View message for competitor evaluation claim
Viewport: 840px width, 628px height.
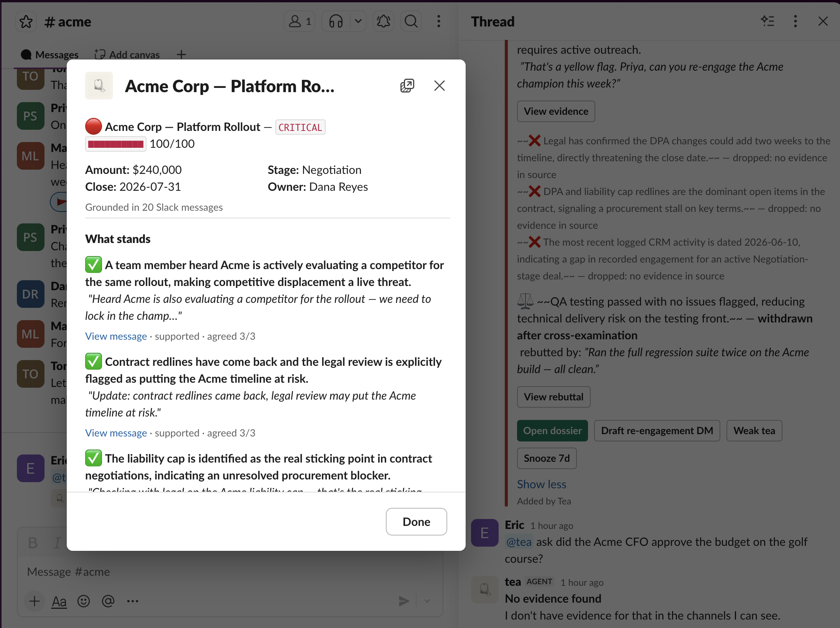[116, 336]
